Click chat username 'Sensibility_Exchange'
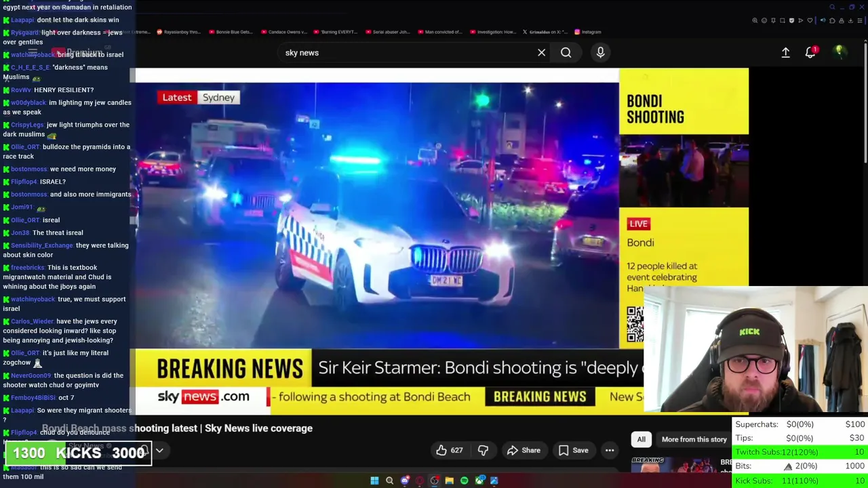The image size is (868, 488). click(x=42, y=245)
